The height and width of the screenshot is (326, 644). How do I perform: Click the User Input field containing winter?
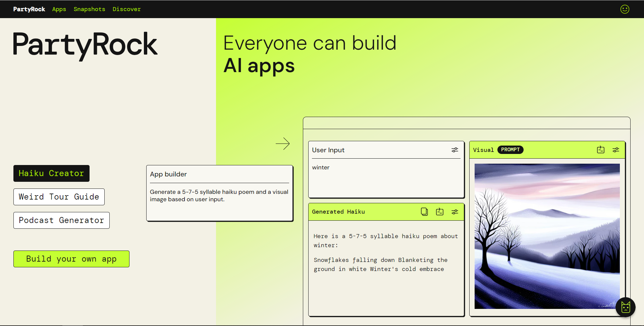(x=386, y=178)
